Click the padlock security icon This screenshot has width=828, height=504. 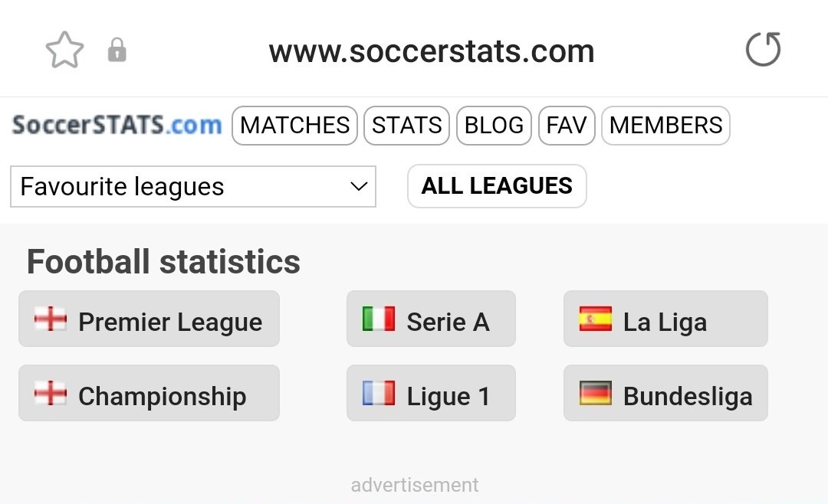pyautogui.click(x=117, y=51)
